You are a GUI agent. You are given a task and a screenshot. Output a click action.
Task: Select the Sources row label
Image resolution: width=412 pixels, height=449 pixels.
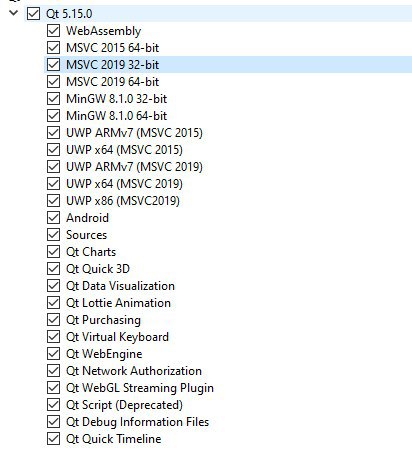(x=86, y=235)
